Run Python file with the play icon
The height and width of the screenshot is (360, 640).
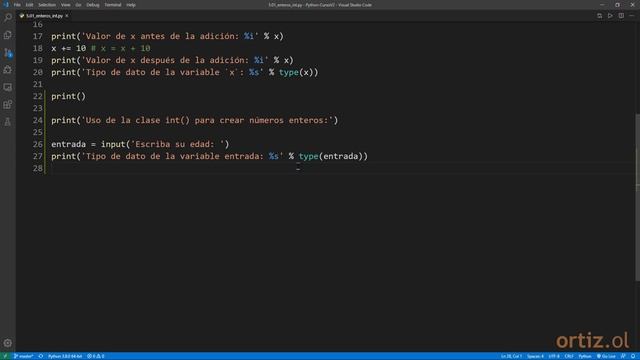coord(610,16)
